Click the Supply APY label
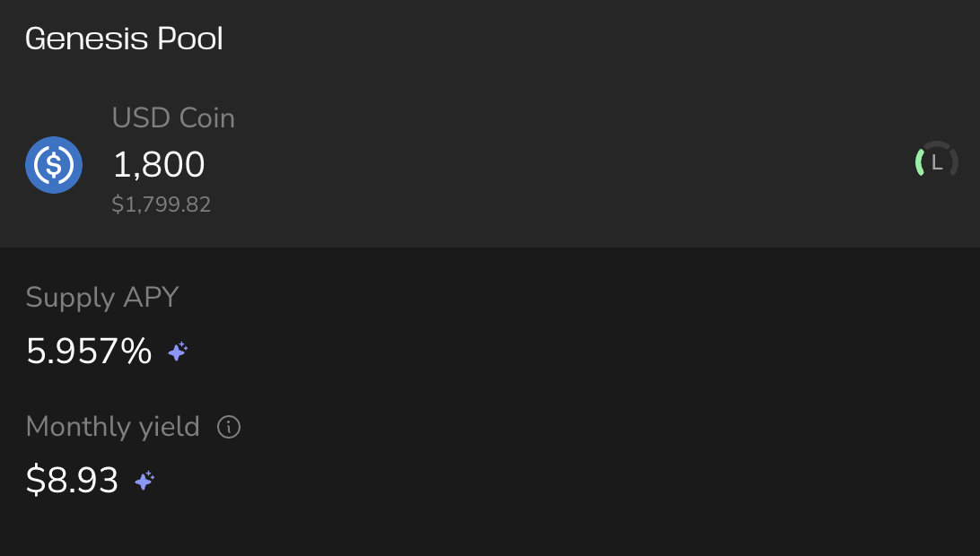This screenshot has width=980, height=556. [102, 297]
